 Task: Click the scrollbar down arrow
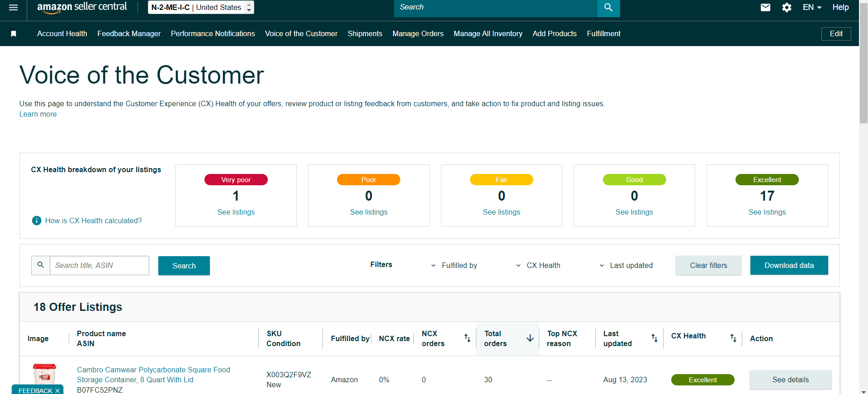(864, 391)
